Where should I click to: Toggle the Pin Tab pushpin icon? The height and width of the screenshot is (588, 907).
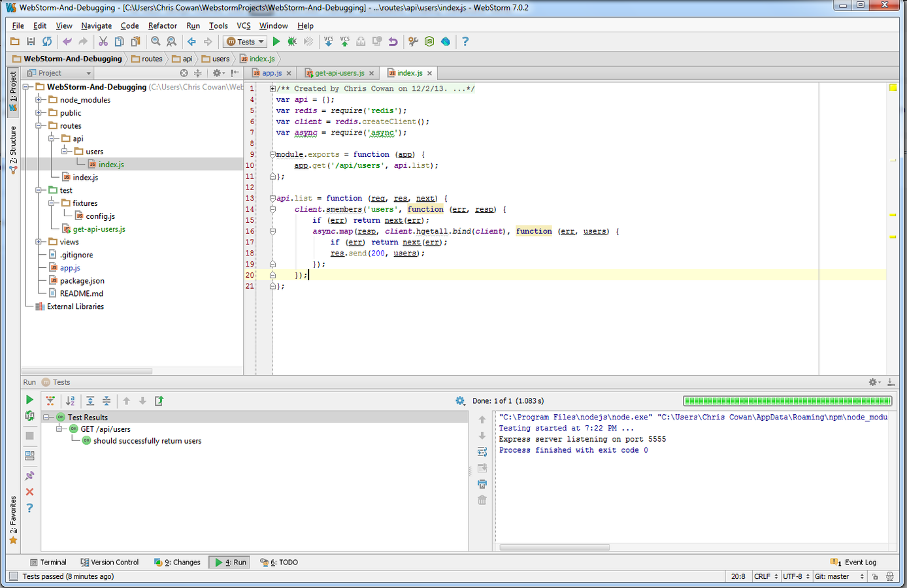(29, 476)
